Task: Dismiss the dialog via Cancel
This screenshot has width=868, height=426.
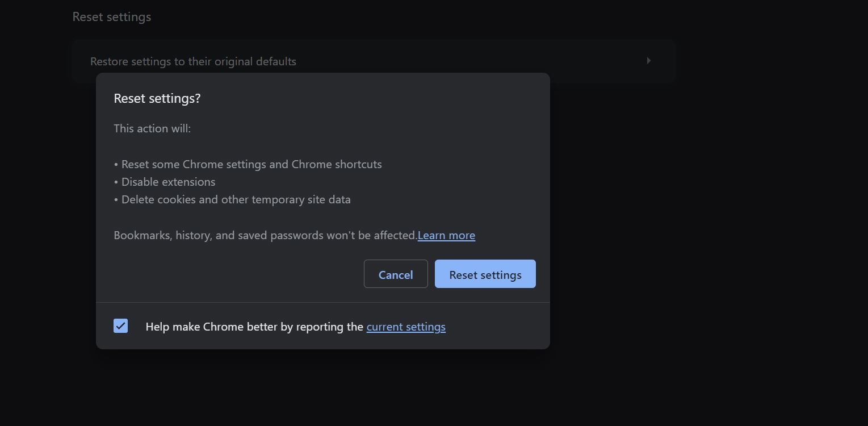Action: pyautogui.click(x=395, y=274)
